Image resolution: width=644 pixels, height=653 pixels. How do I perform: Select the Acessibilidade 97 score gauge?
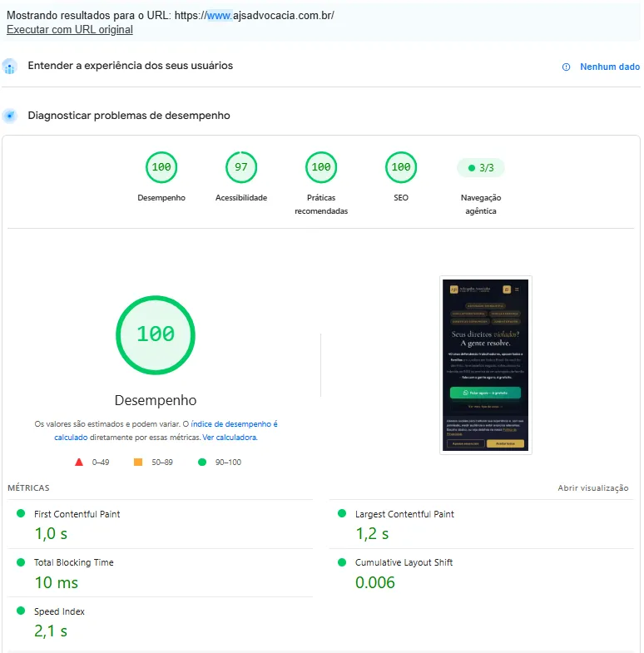(x=241, y=167)
